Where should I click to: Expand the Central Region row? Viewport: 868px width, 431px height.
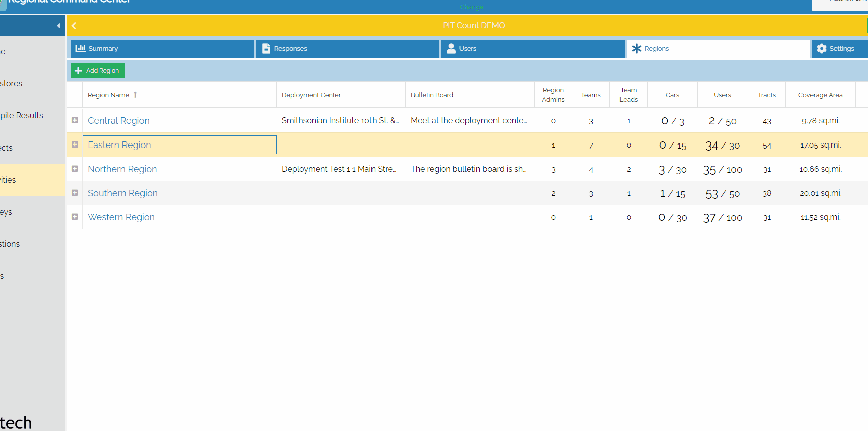coord(75,120)
